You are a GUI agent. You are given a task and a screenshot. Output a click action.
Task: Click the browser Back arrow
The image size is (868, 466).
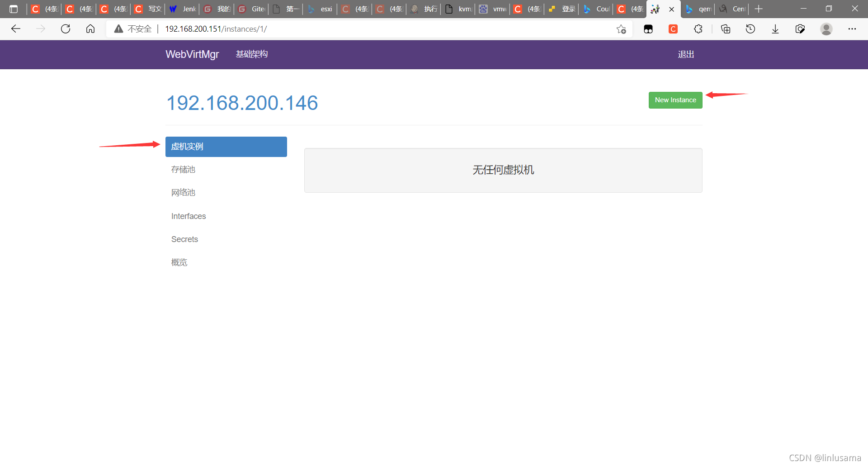16,29
